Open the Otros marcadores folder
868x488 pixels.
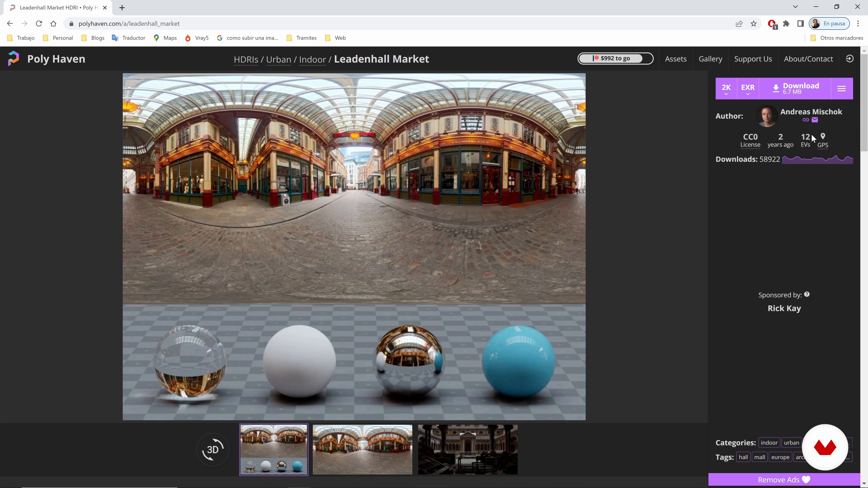click(837, 38)
